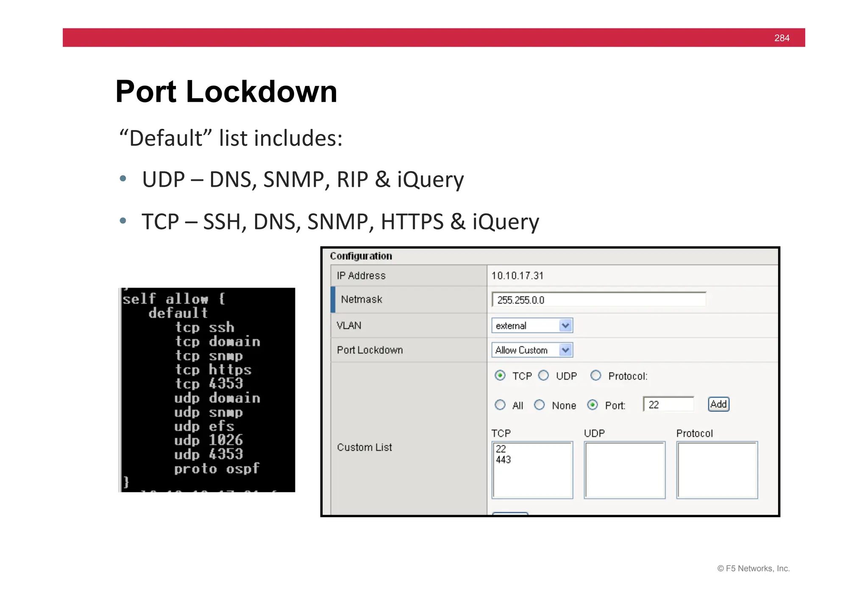The width and height of the screenshot is (868, 613).
Task: Click the F5 Networks copyright text
Action: point(754,569)
